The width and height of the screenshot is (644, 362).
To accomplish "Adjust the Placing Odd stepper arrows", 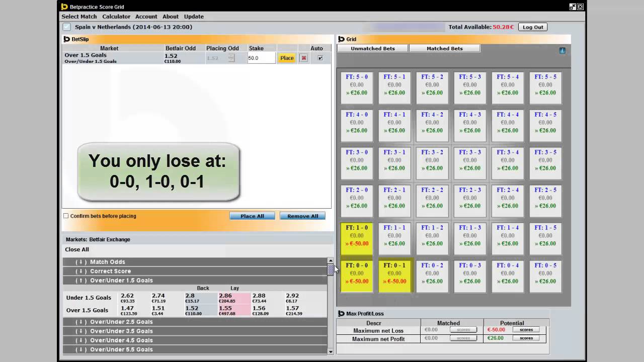I will click(x=231, y=58).
